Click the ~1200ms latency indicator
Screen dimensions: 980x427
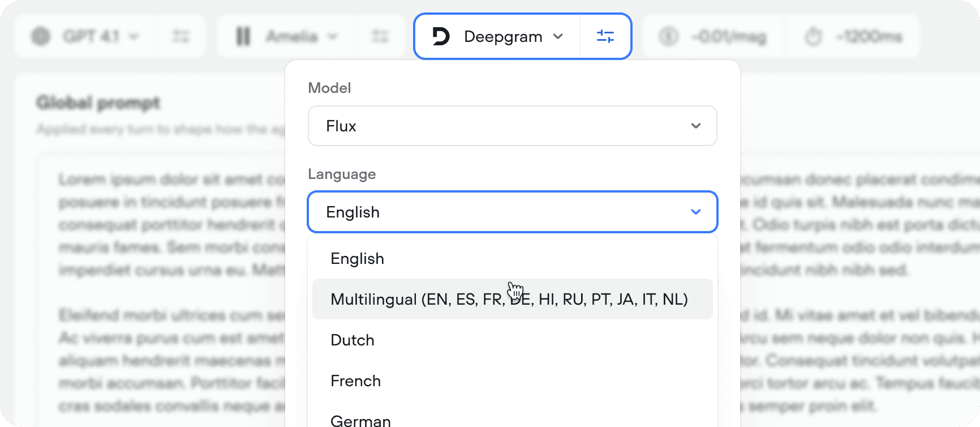pos(853,37)
